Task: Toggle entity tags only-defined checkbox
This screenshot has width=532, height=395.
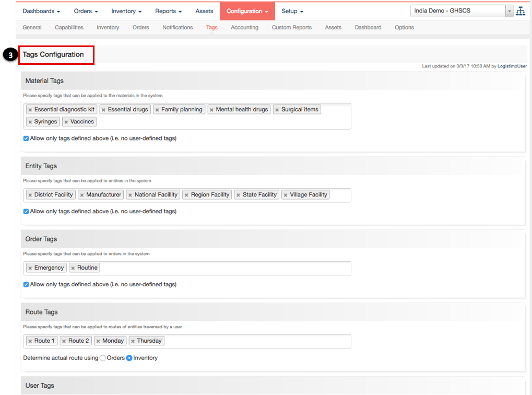Action: tap(26, 211)
